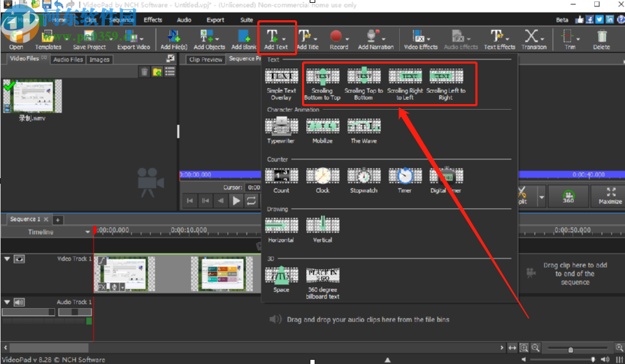
Task: Maximize the preview pane
Action: click(610, 196)
